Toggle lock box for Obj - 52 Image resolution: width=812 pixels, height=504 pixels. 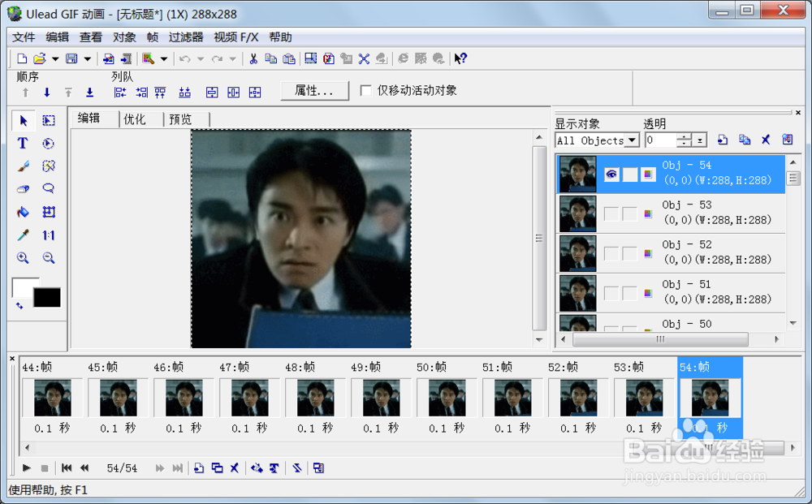click(x=630, y=253)
